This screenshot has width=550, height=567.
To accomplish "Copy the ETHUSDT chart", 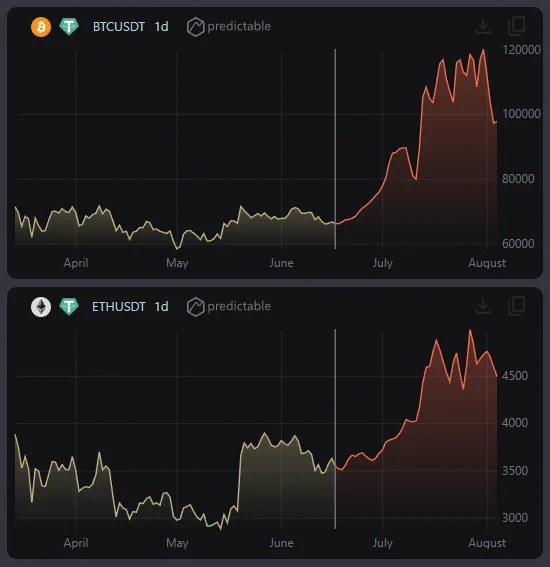I will tap(516, 306).
